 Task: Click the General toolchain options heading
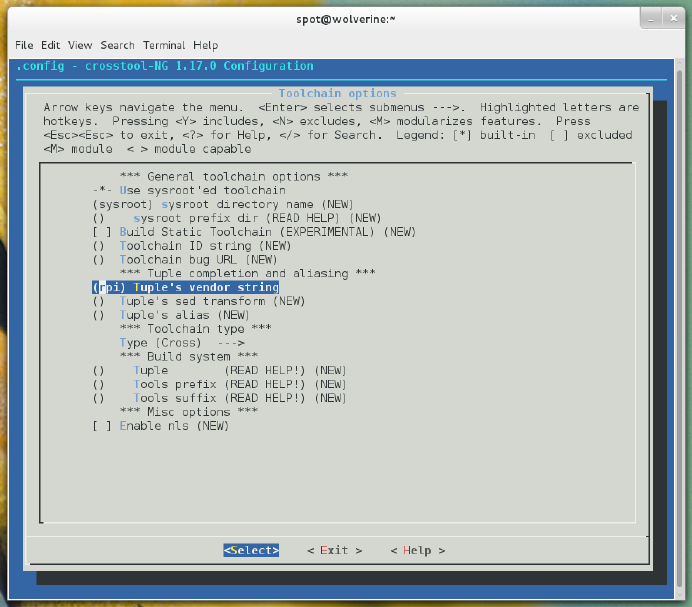click(234, 177)
